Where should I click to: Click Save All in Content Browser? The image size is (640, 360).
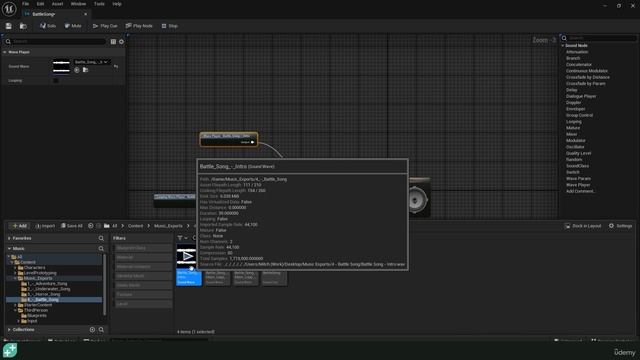click(x=72, y=226)
